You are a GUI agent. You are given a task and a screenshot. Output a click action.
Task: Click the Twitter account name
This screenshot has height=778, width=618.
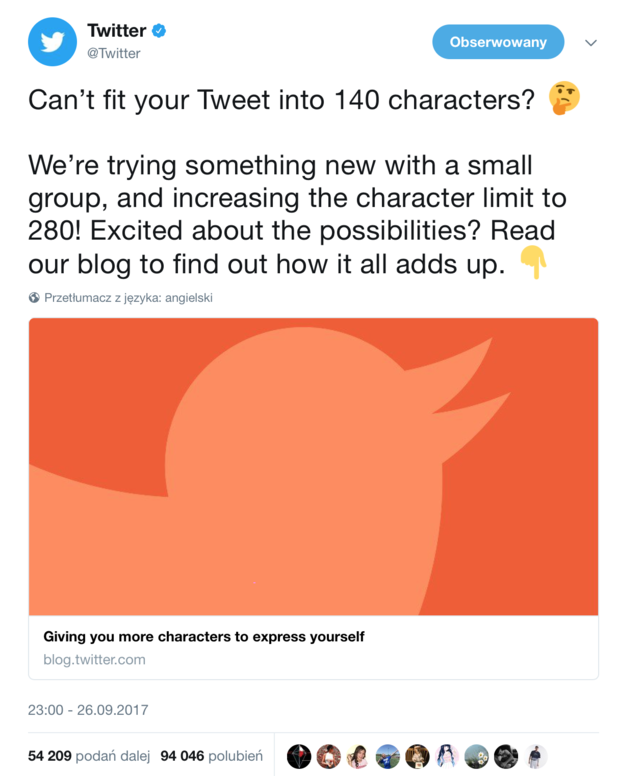coord(116,31)
